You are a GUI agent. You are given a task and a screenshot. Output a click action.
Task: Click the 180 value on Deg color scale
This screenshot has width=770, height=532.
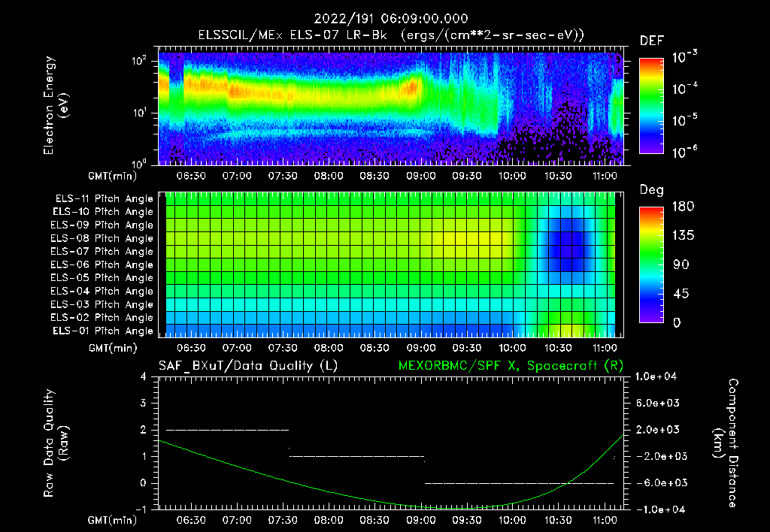[683, 207]
